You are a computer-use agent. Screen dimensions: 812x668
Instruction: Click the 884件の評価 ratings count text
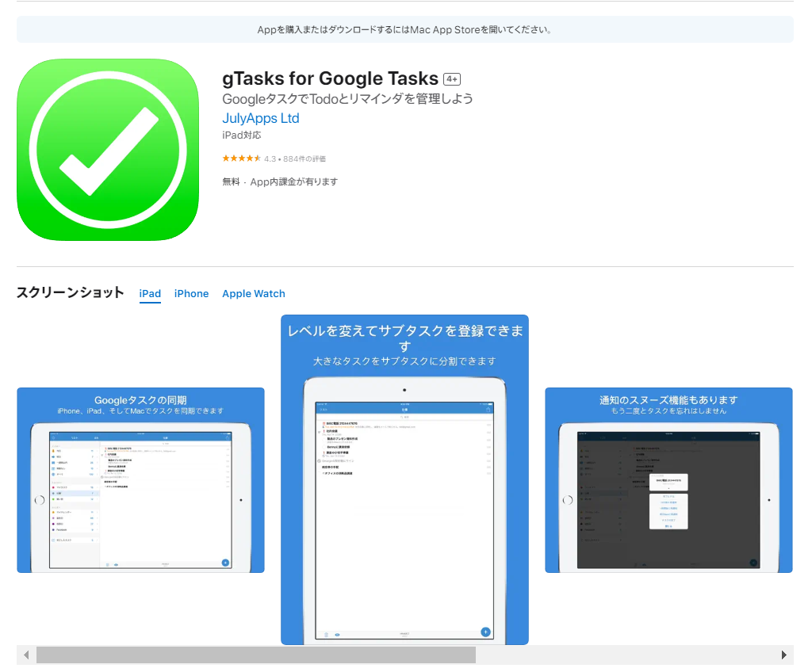tap(304, 158)
